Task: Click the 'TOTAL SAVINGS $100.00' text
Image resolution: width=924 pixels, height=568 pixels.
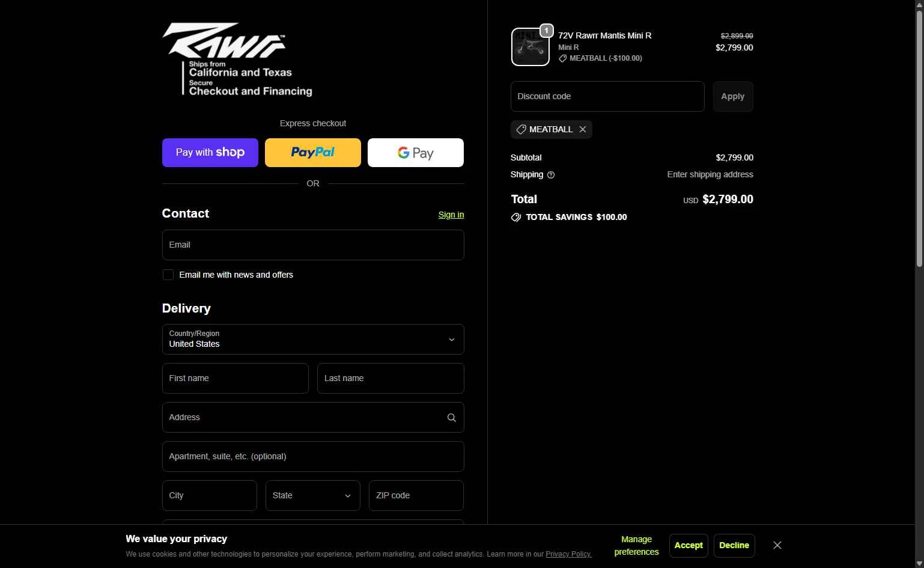Action: click(x=576, y=217)
